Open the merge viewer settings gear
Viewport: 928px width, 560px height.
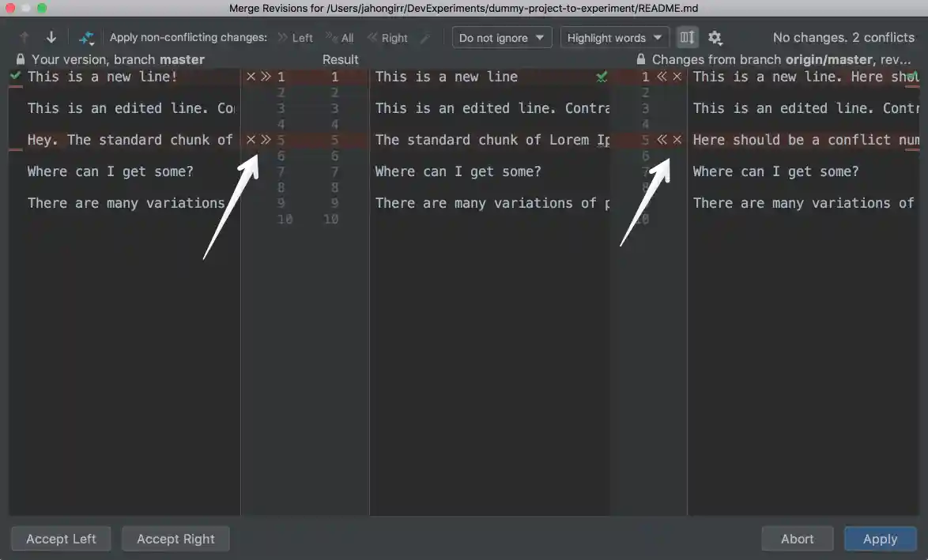pyautogui.click(x=715, y=37)
